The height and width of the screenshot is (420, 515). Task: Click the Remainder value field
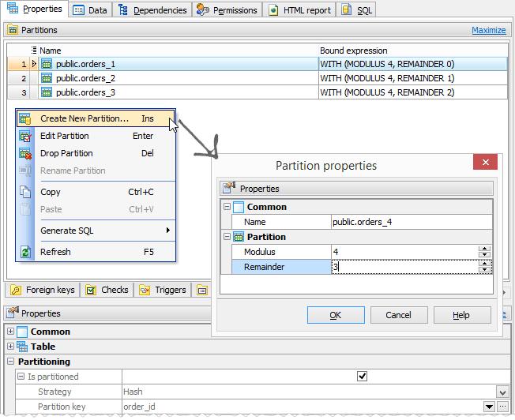click(x=404, y=267)
